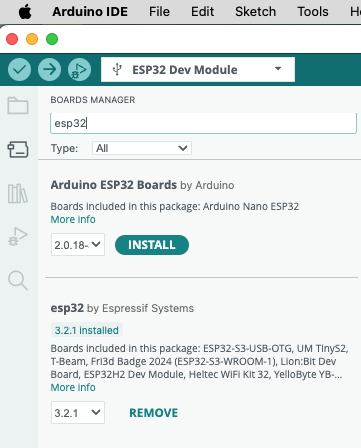The width and height of the screenshot is (361, 448).
Task: Select the Boards Manager sidebar icon
Action: click(x=18, y=149)
